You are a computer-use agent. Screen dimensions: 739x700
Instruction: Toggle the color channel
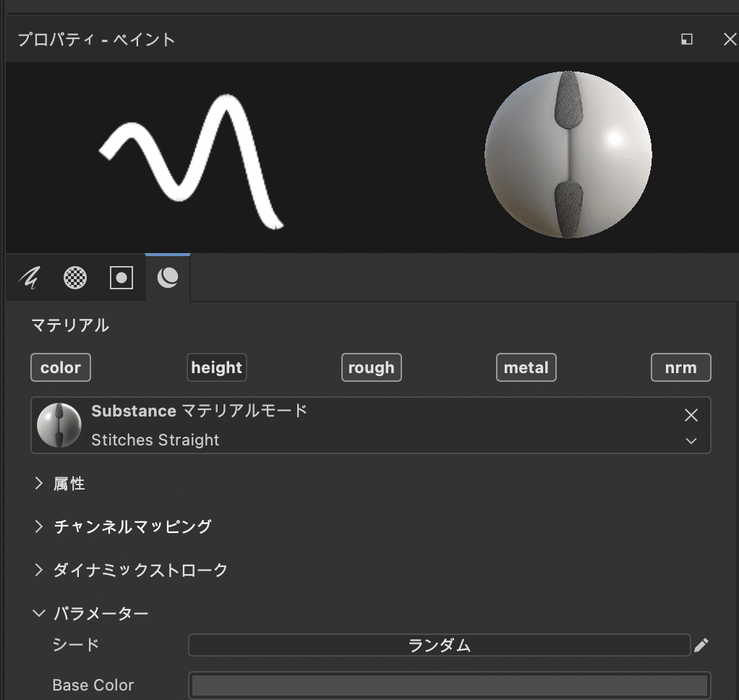point(60,367)
